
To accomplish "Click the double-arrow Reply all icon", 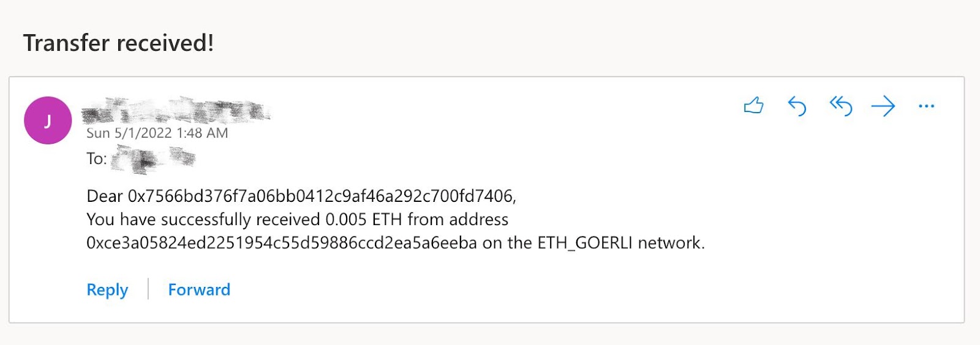I will pos(840,106).
